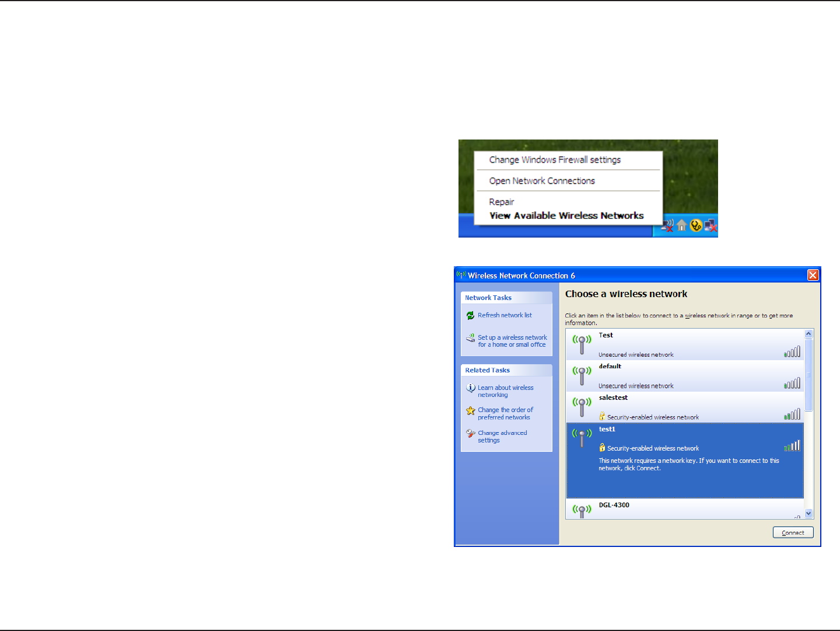840x631 pixels.
Task: Click the antenna icon for salestest network
Action: [x=582, y=407]
